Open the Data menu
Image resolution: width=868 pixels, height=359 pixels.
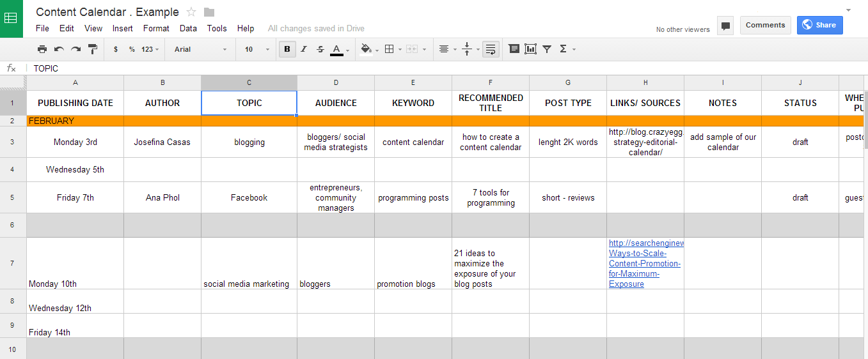(x=188, y=28)
